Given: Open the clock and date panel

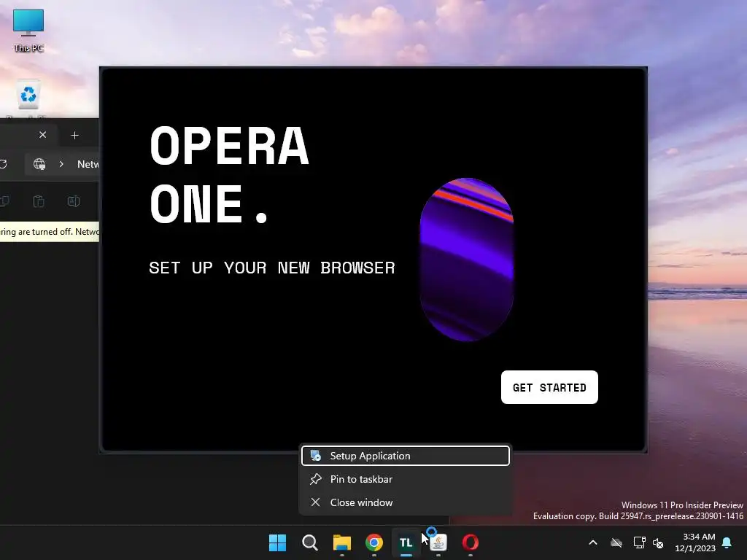Looking at the screenshot, I should [x=695, y=542].
